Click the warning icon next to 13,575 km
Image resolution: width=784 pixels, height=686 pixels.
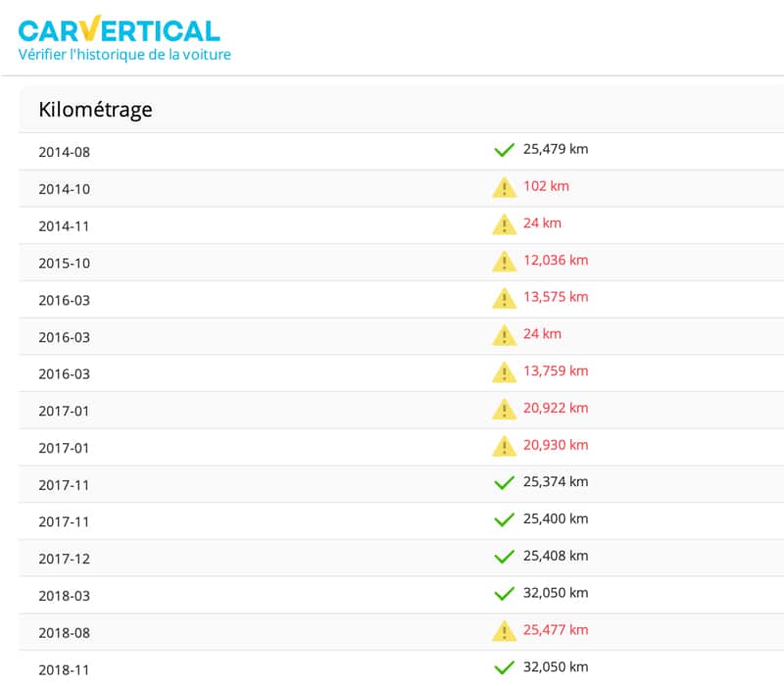point(504,298)
